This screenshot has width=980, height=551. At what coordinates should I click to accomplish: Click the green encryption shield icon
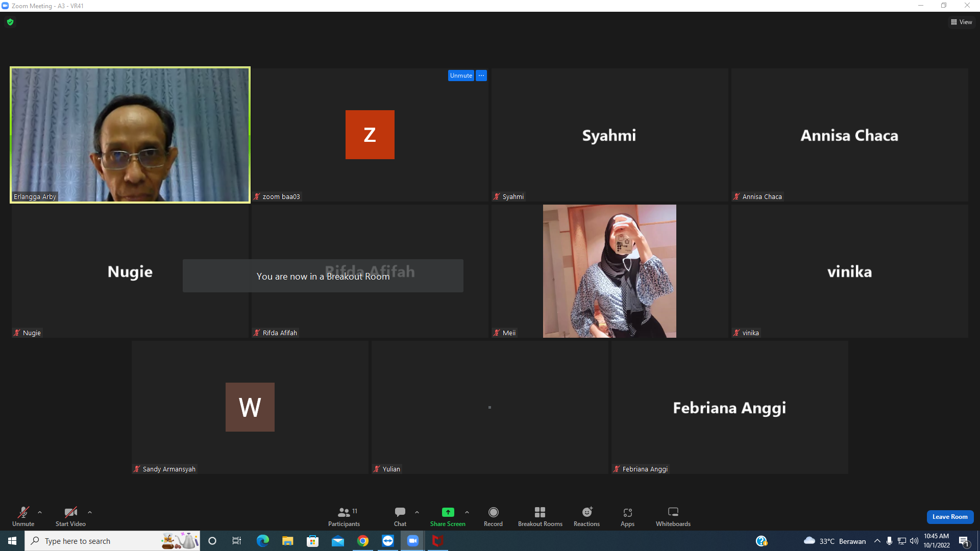[10, 22]
